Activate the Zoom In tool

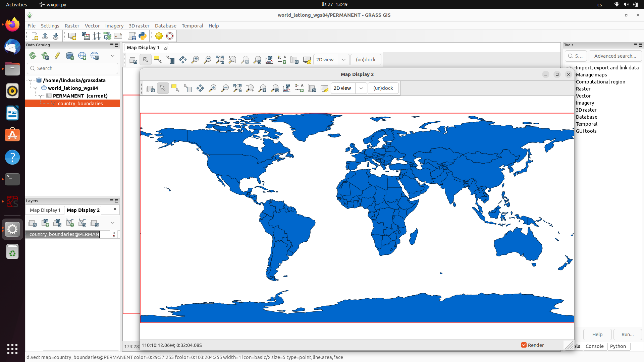[x=212, y=88]
